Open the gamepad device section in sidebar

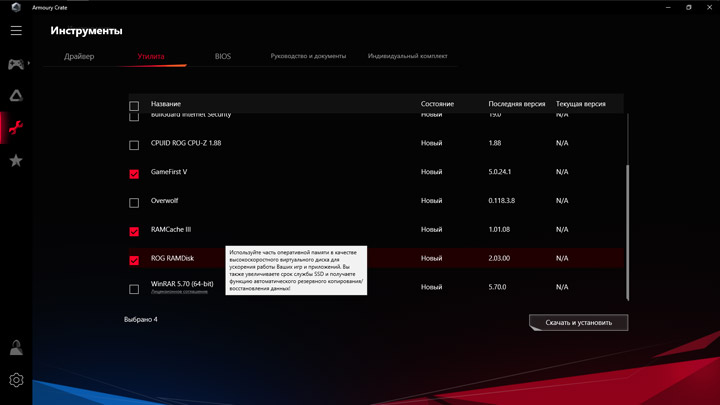[x=16, y=64]
